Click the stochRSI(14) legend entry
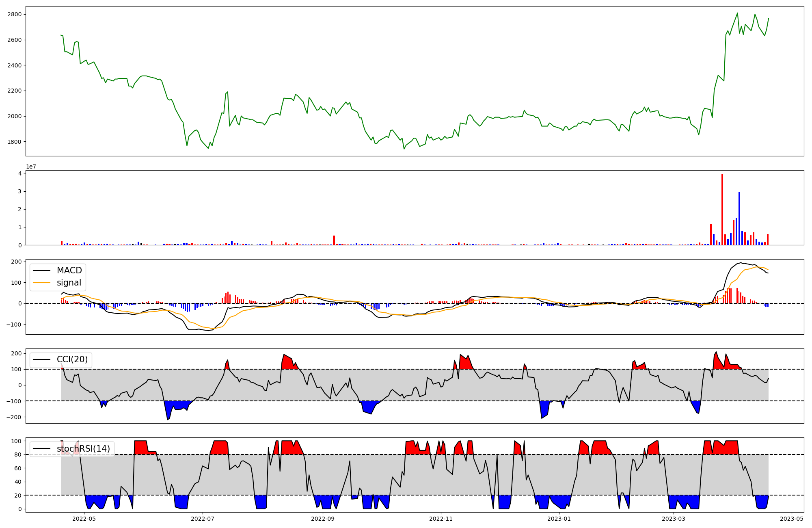This screenshot has width=812, height=528. 83,449
